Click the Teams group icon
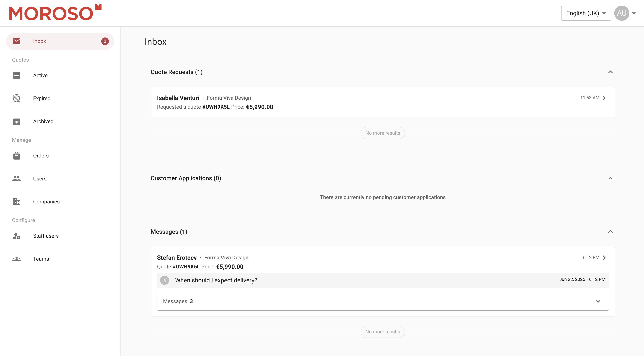Image resolution: width=644 pixels, height=356 pixels. point(17,259)
